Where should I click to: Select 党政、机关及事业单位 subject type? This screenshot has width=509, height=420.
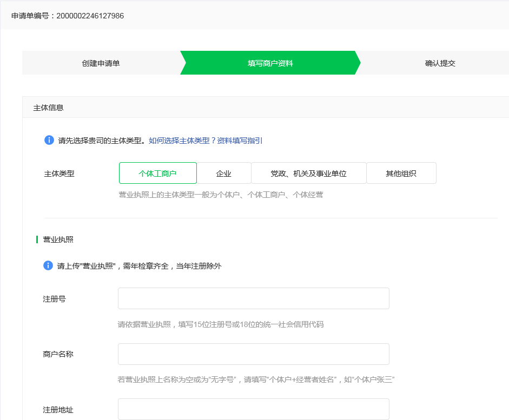click(308, 174)
